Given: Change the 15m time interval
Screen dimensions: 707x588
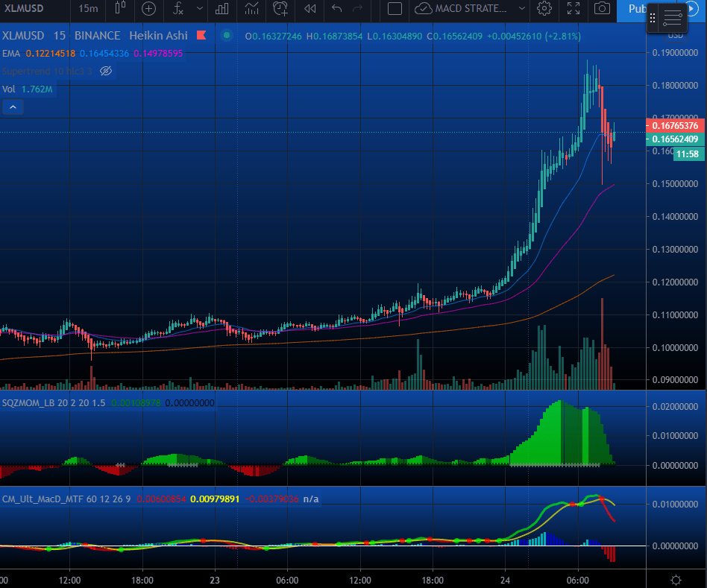Looking at the screenshot, I should click(88, 8).
